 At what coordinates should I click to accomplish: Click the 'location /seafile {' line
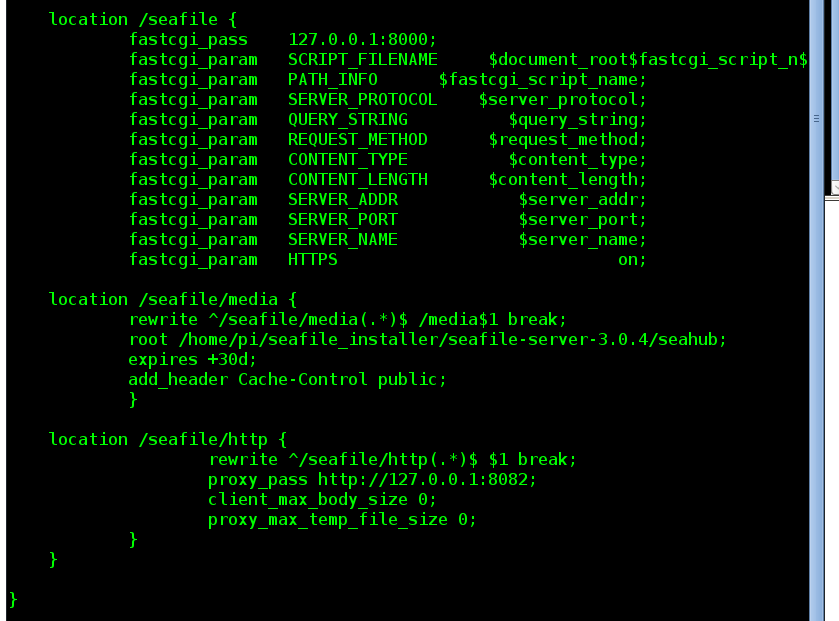point(142,20)
